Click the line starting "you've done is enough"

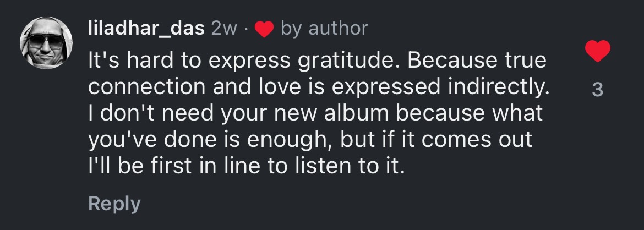point(310,140)
